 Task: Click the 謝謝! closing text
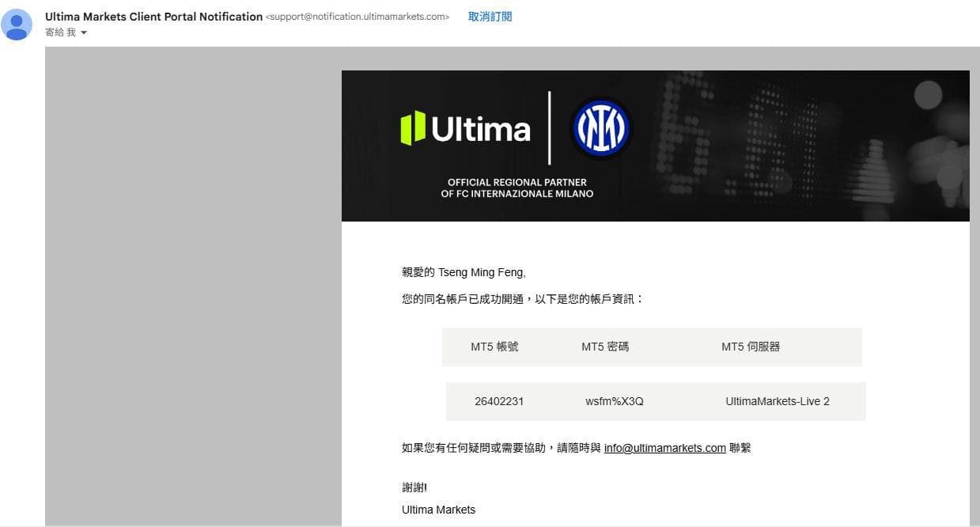414,487
